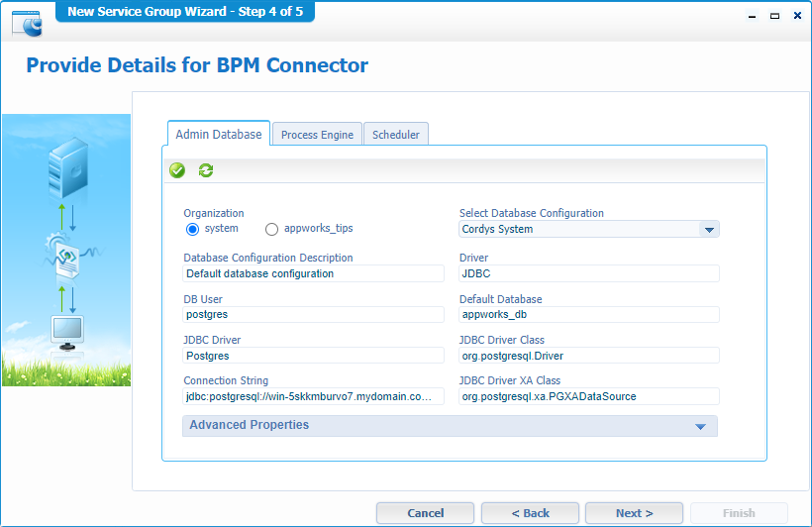Switch to the Admin Database tab

click(219, 134)
